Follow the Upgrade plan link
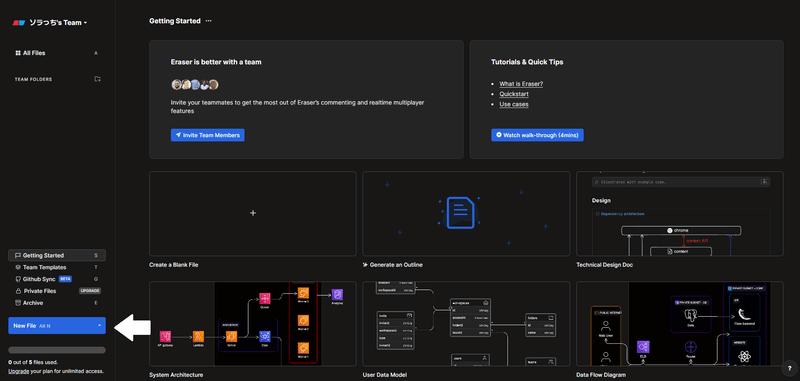Screen dimensions: 800x381 pos(18,371)
